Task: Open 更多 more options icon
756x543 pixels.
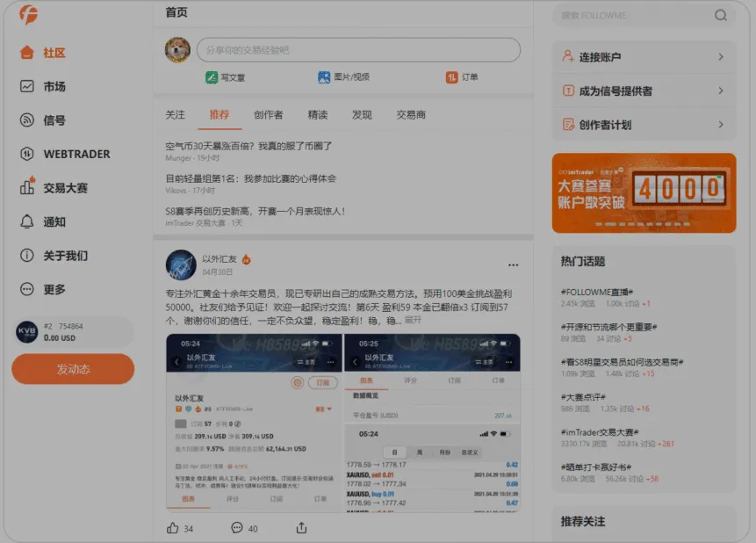Action: point(27,289)
